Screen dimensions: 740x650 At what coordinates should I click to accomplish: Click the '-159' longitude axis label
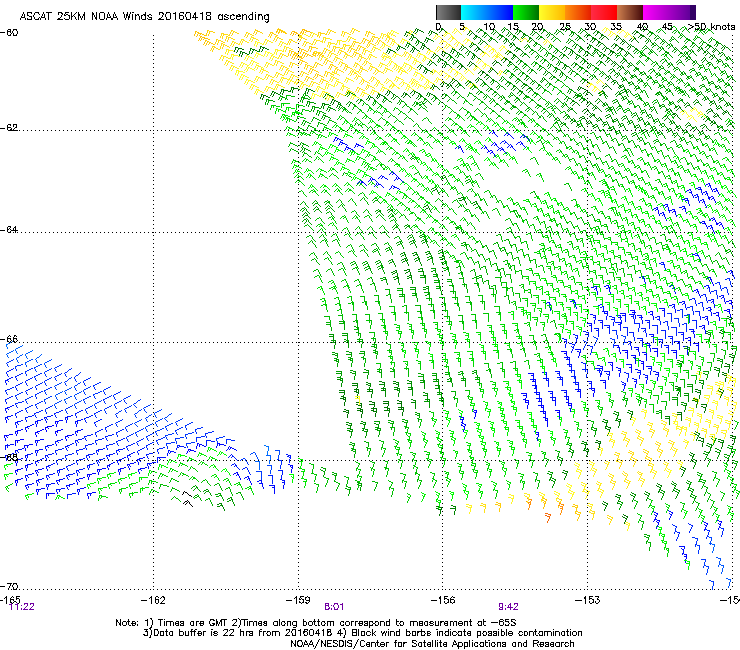click(x=298, y=600)
